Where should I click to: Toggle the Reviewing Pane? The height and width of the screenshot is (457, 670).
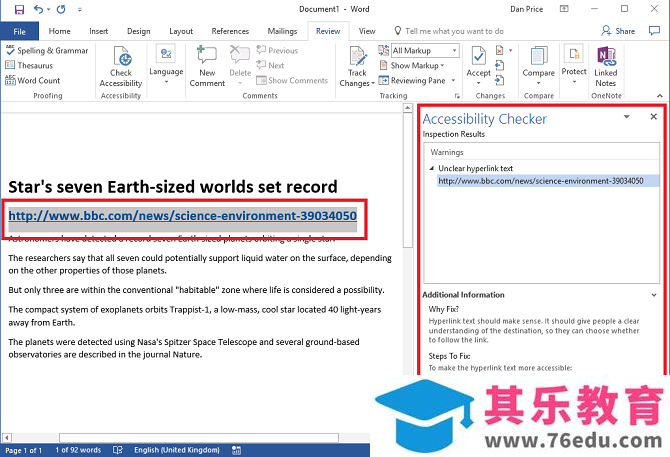click(x=412, y=80)
